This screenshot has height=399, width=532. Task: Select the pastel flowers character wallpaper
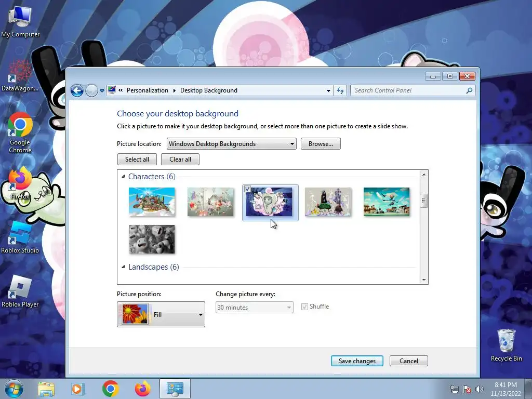coord(210,202)
